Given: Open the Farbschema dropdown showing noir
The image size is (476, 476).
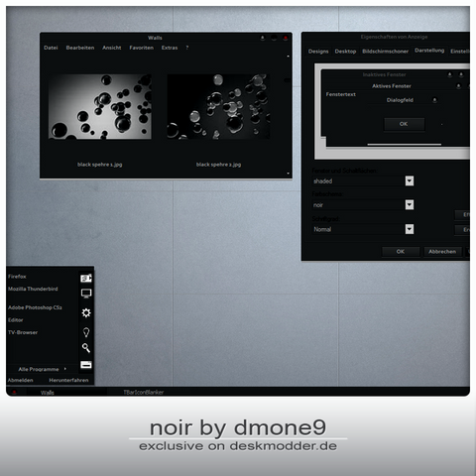Looking at the screenshot, I should coord(363,204).
